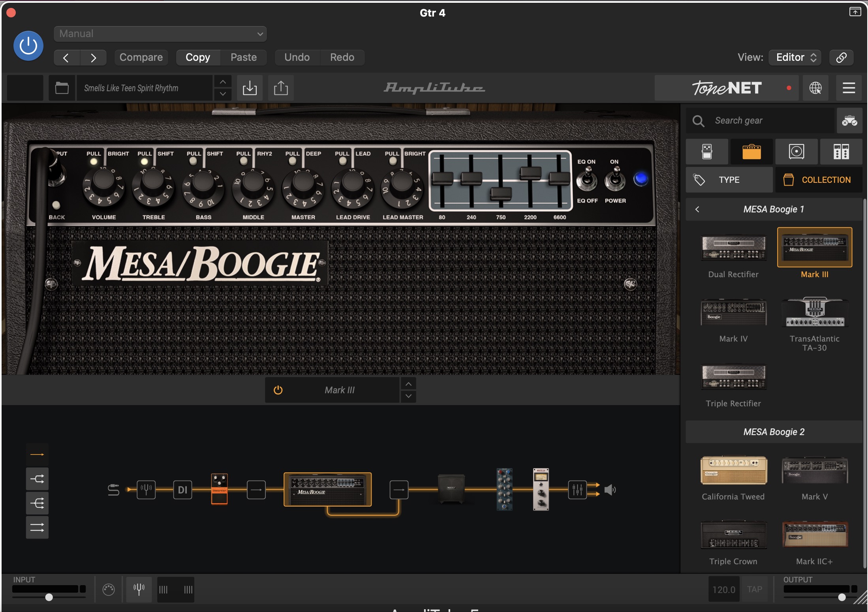The image size is (868, 612).
Task: Step to next preset with down chevron
Action: click(x=223, y=94)
